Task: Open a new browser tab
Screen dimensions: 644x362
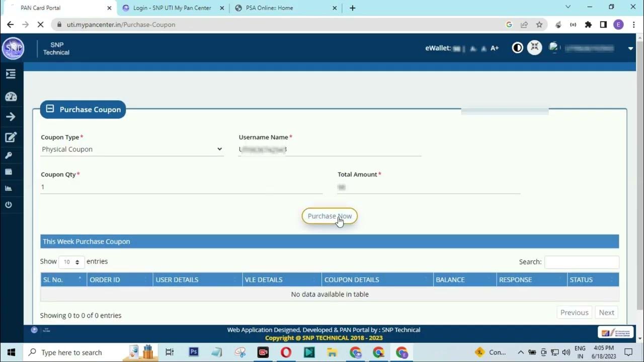Action: [352, 8]
